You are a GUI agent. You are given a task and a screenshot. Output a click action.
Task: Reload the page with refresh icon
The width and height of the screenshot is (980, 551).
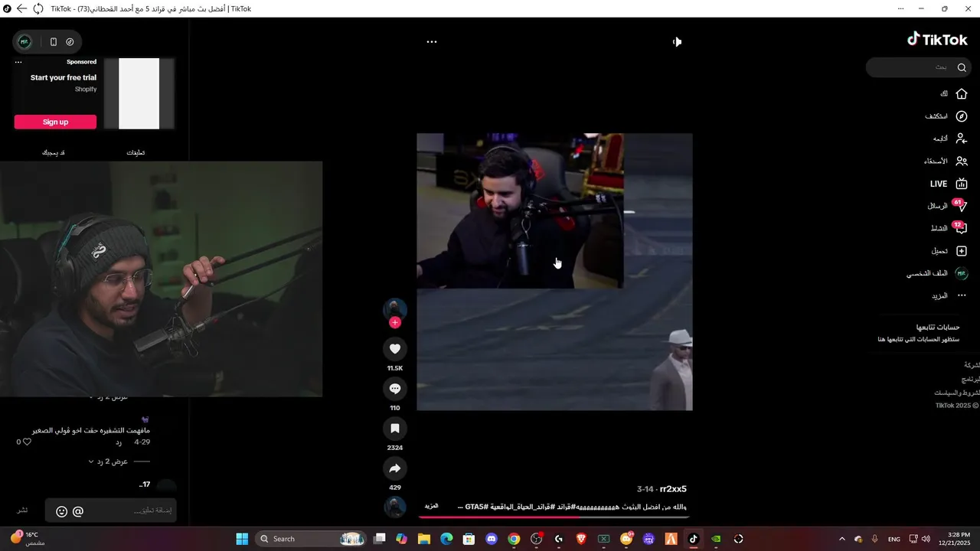(x=38, y=8)
